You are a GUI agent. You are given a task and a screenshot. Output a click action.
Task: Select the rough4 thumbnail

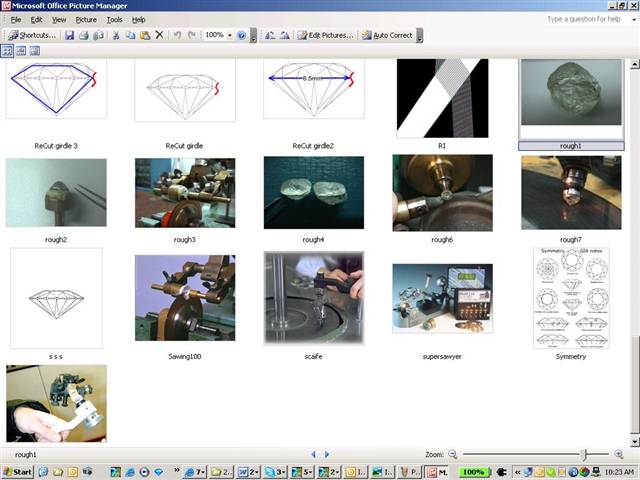click(x=314, y=193)
